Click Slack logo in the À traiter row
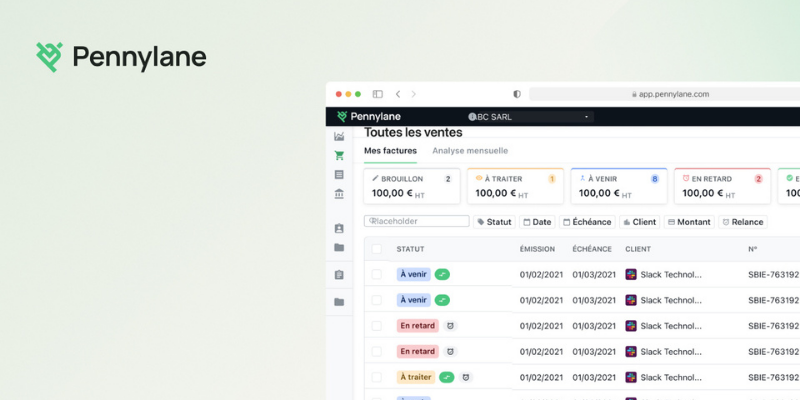Viewport: 800px width, 400px height. click(631, 377)
